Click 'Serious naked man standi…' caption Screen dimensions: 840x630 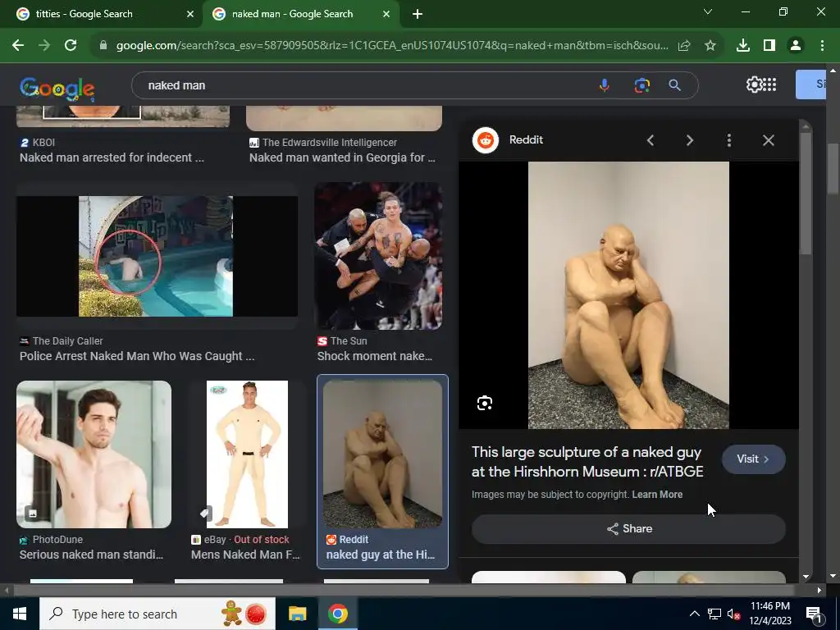pos(92,555)
